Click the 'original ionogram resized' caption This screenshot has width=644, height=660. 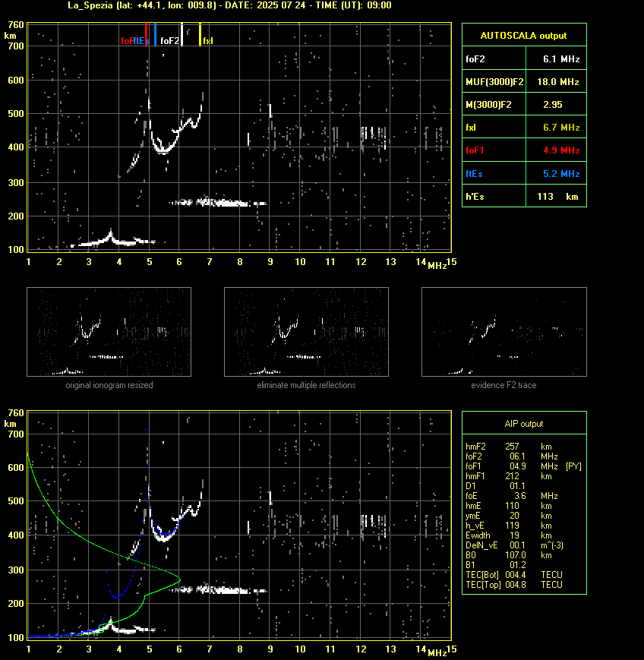click(109, 385)
